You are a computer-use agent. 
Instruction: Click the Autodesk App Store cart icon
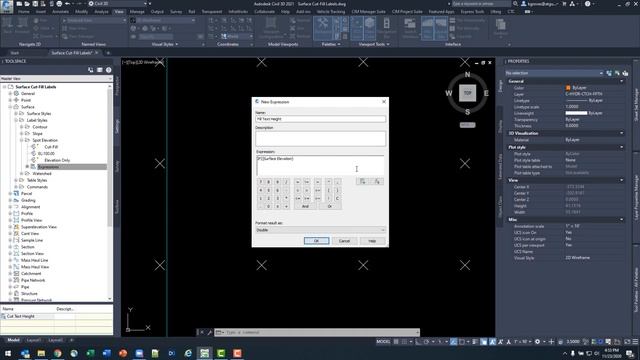coord(564,4)
